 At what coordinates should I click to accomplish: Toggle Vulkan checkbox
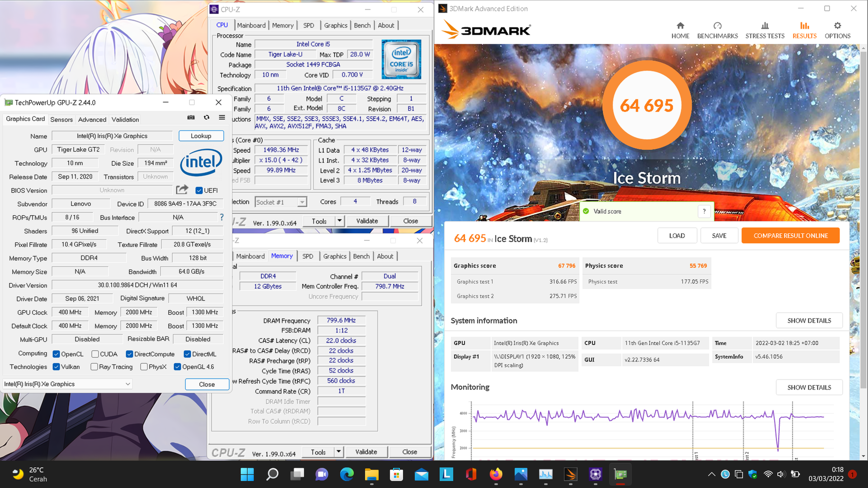coord(56,366)
